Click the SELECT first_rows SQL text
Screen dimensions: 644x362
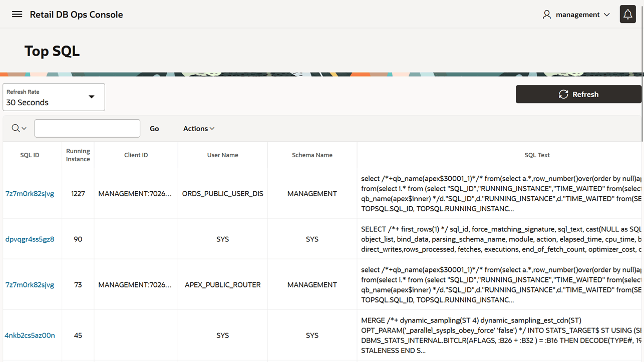coord(501,239)
